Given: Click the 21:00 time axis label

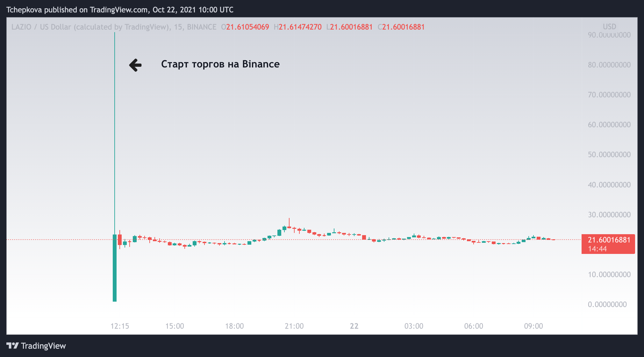Looking at the screenshot, I should coord(294,326).
